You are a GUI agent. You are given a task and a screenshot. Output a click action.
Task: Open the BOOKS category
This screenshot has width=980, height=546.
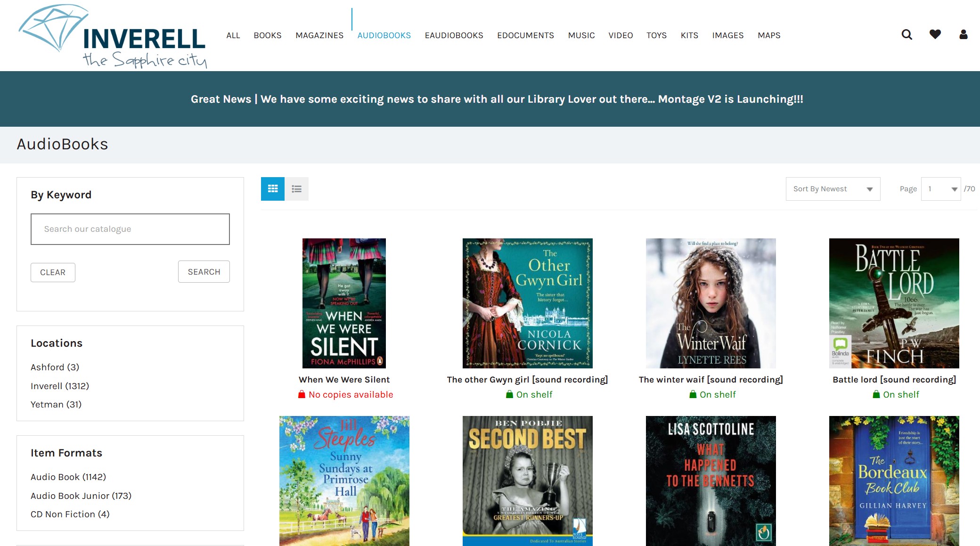[x=267, y=35]
